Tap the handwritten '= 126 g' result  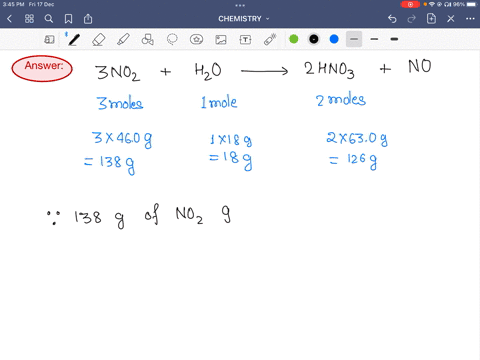point(353,161)
